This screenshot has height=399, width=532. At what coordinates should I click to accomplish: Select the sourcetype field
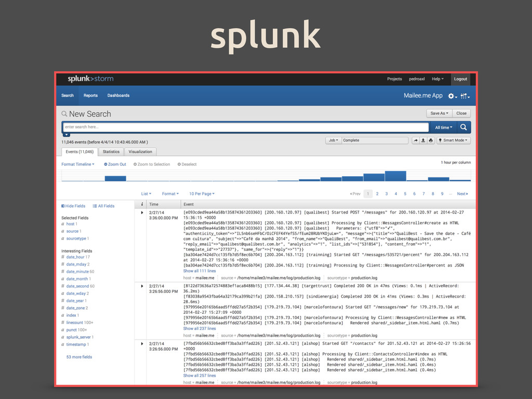coord(76,238)
